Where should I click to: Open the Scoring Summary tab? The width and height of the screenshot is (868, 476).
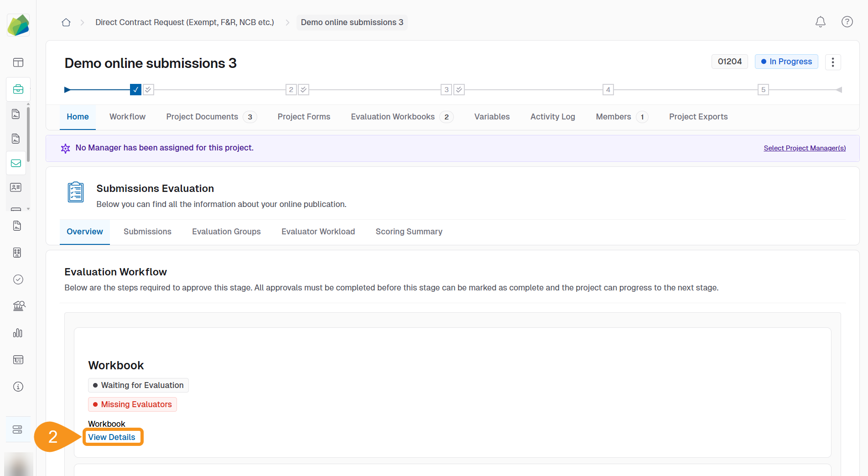pyautogui.click(x=409, y=232)
